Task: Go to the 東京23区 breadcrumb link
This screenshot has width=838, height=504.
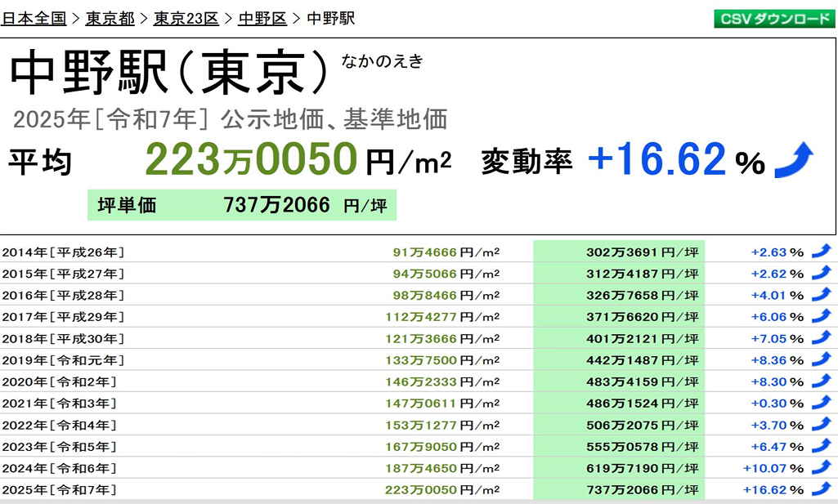Action: [x=186, y=19]
